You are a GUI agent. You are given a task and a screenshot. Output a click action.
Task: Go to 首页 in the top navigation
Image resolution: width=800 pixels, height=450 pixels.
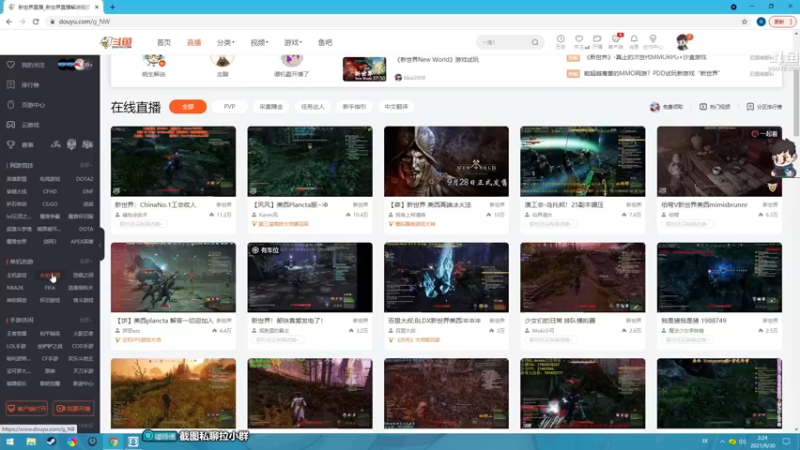point(164,42)
